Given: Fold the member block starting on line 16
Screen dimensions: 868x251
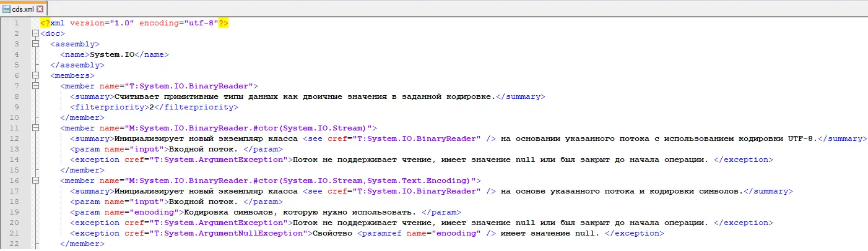Looking at the screenshot, I should (x=35, y=181).
